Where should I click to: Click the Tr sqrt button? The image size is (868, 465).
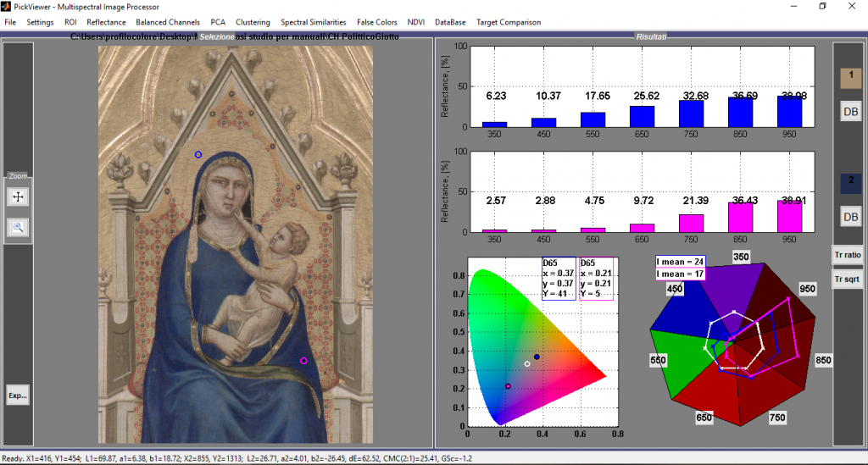tap(848, 279)
